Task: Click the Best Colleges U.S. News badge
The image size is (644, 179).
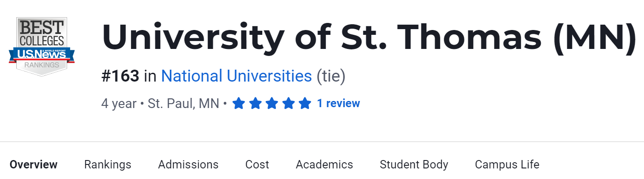Action: tap(41, 46)
